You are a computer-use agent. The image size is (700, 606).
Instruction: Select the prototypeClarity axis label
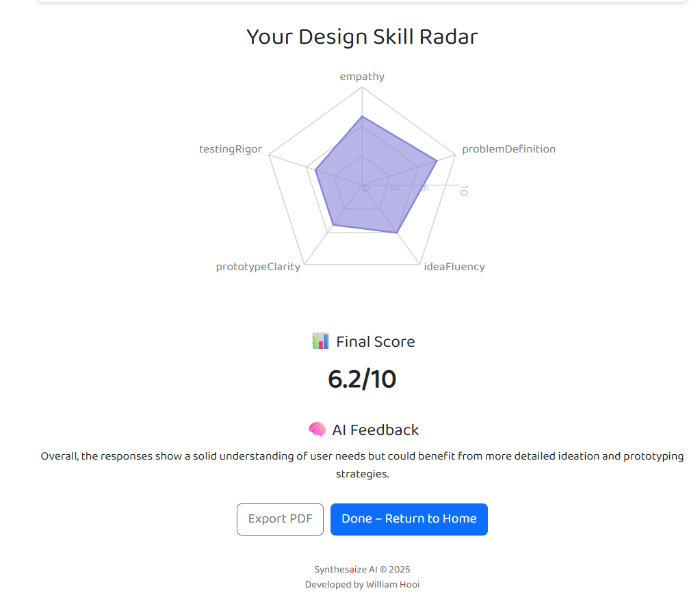pos(258,266)
